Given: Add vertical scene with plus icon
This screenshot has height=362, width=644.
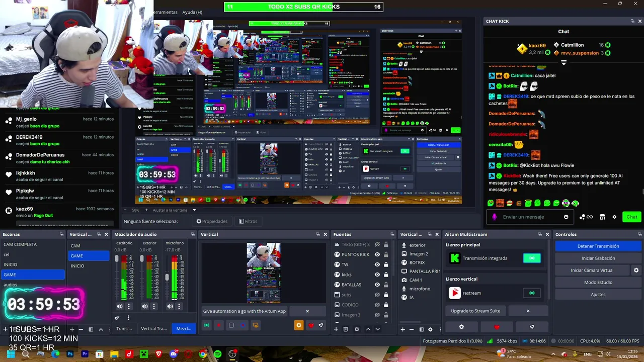Looking at the screenshot, I should tap(72, 329).
